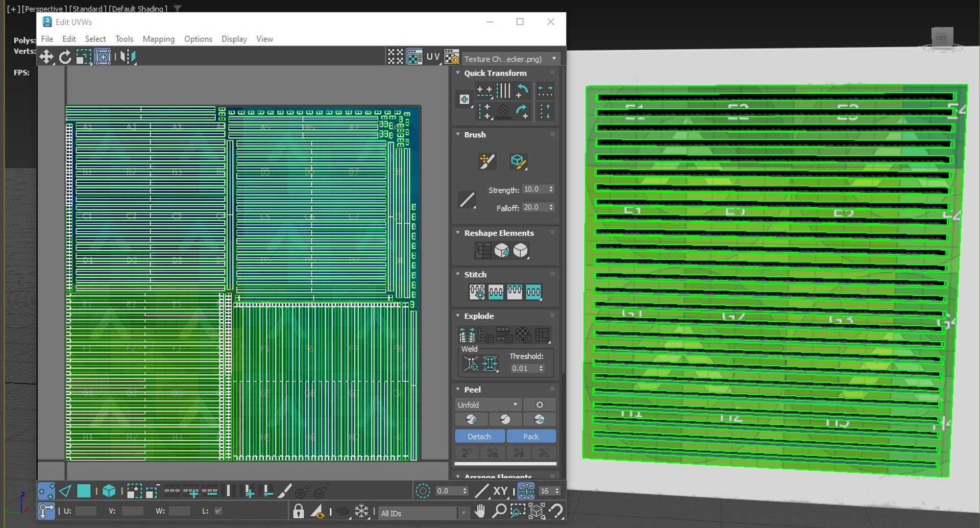The height and width of the screenshot is (528, 980).
Task: Open the Tools menu
Action: (x=124, y=39)
